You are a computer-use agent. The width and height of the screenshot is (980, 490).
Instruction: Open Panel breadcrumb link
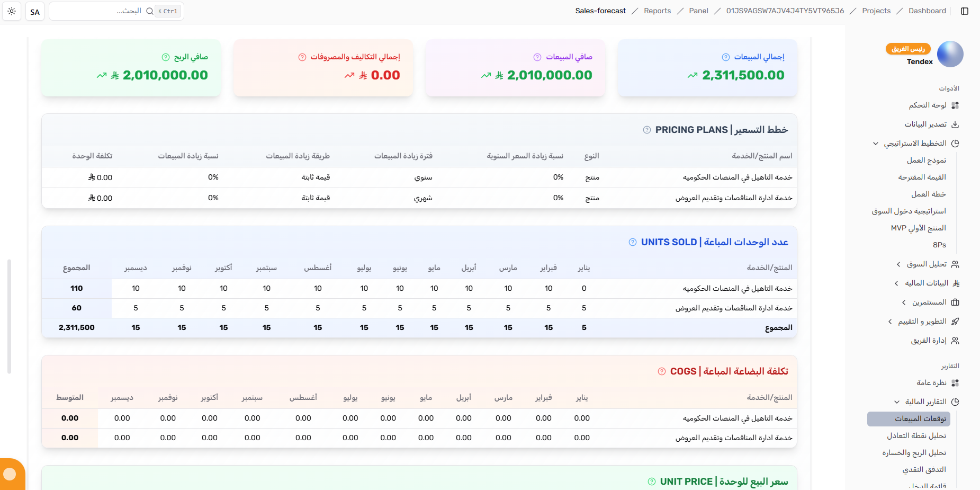(698, 11)
